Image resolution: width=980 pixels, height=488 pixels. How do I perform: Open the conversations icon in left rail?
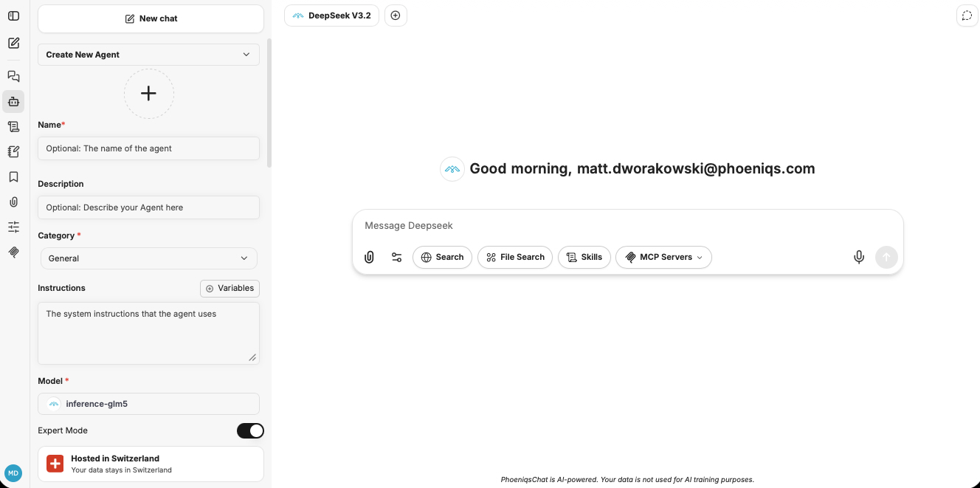13,76
